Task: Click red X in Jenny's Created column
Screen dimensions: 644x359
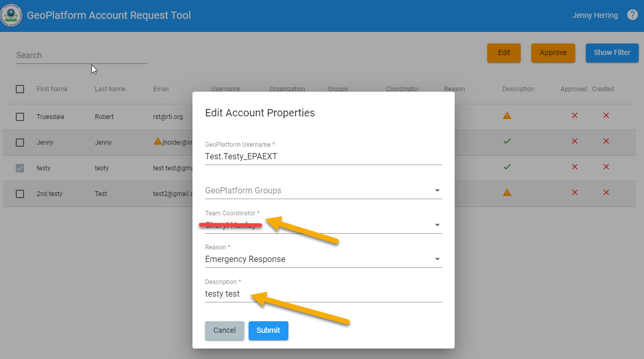Action: pyautogui.click(x=606, y=141)
